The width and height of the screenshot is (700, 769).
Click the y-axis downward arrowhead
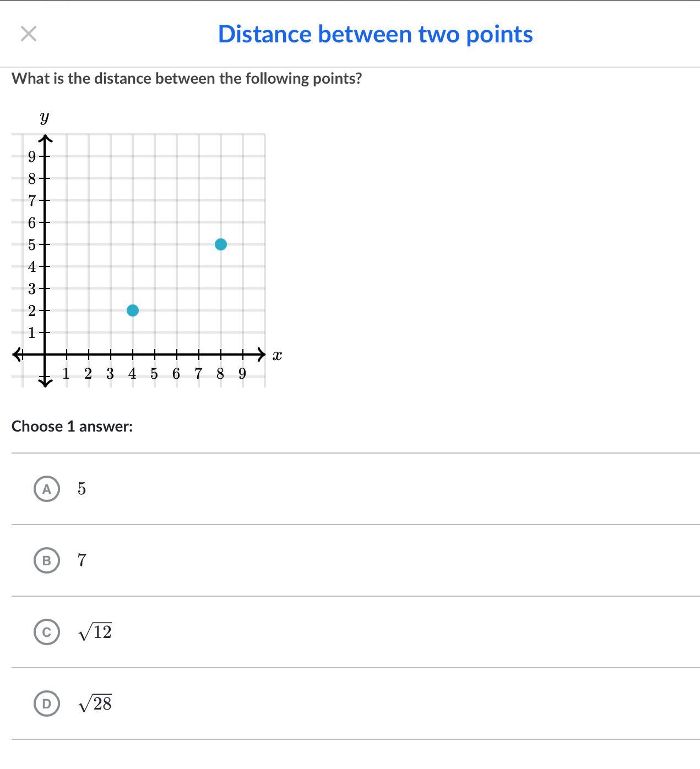pyautogui.click(x=45, y=381)
